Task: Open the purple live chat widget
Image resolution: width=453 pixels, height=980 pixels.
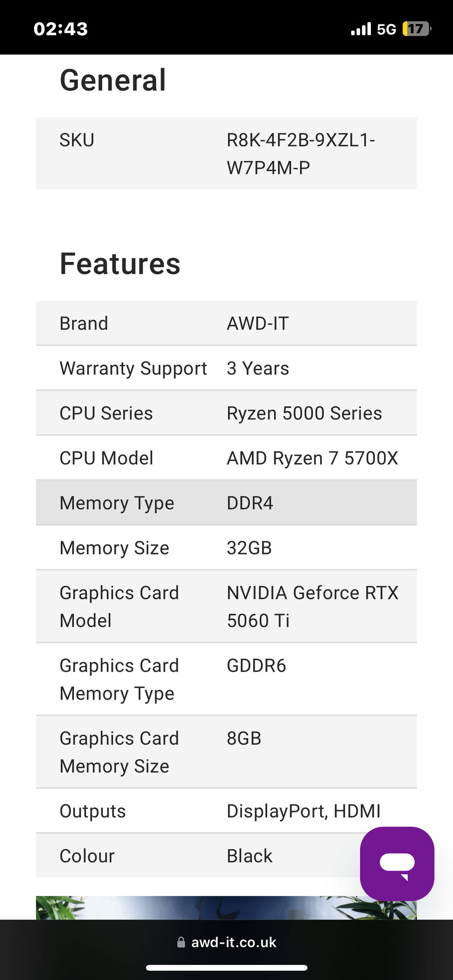Action: click(x=397, y=863)
